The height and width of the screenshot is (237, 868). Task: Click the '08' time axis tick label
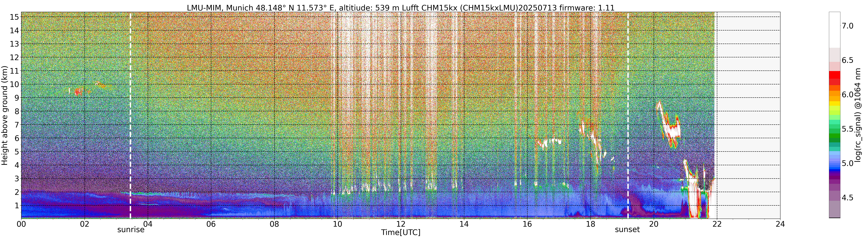[x=274, y=224]
